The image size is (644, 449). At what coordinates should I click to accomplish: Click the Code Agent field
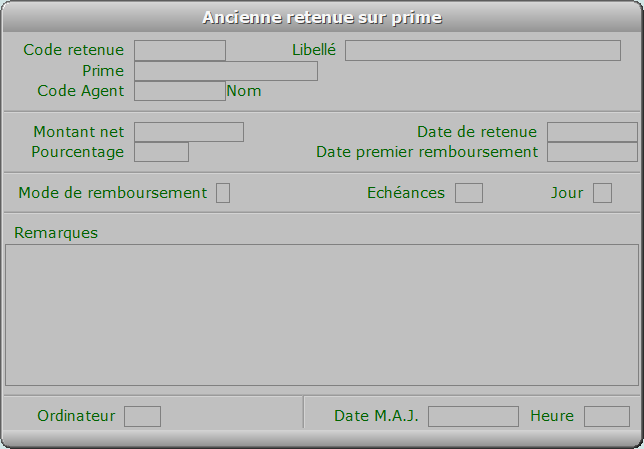click(x=180, y=91)
